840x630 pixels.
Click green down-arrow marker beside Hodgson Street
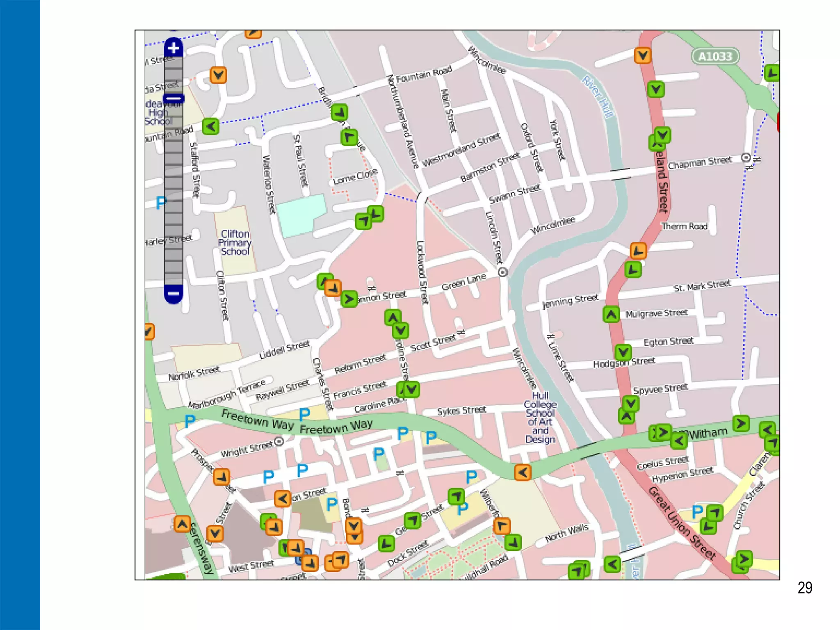click(623, 352)
